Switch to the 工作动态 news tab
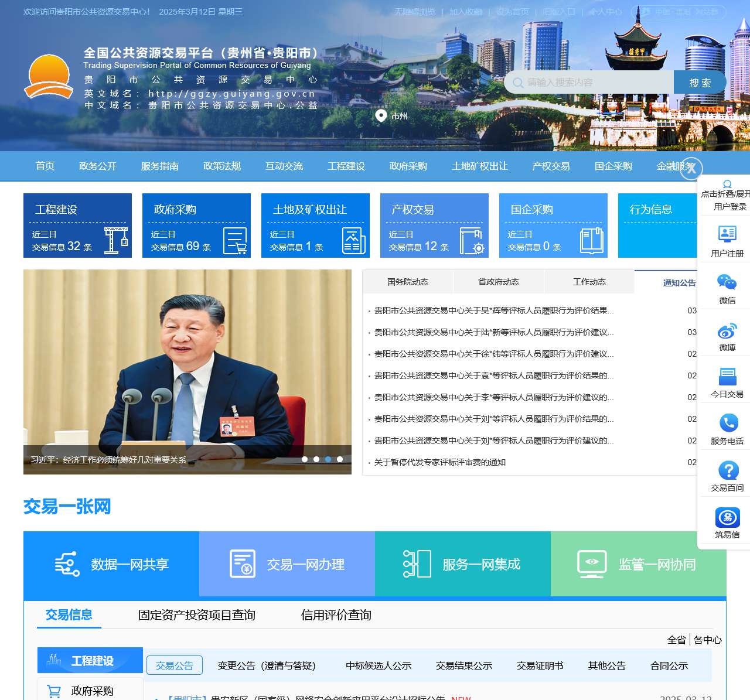The width and height of the screenshot is (750, 700). click(x=589, y=282)
